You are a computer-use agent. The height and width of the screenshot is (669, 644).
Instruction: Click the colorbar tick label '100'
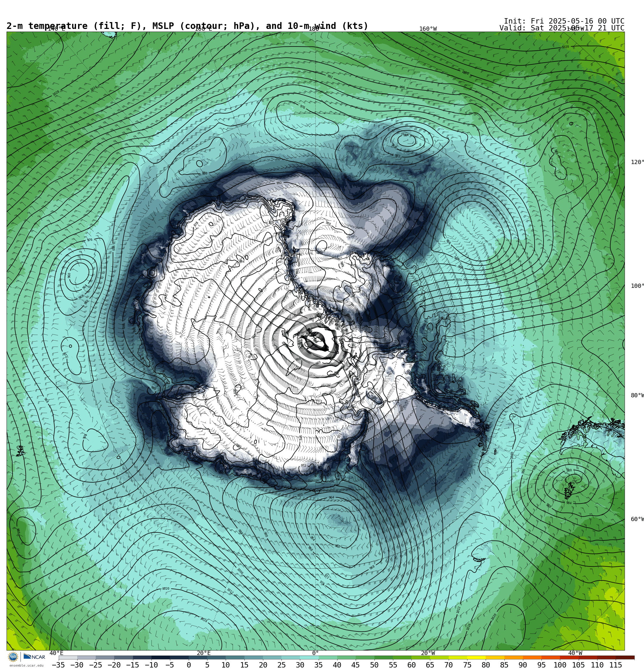tap(560, 665)
